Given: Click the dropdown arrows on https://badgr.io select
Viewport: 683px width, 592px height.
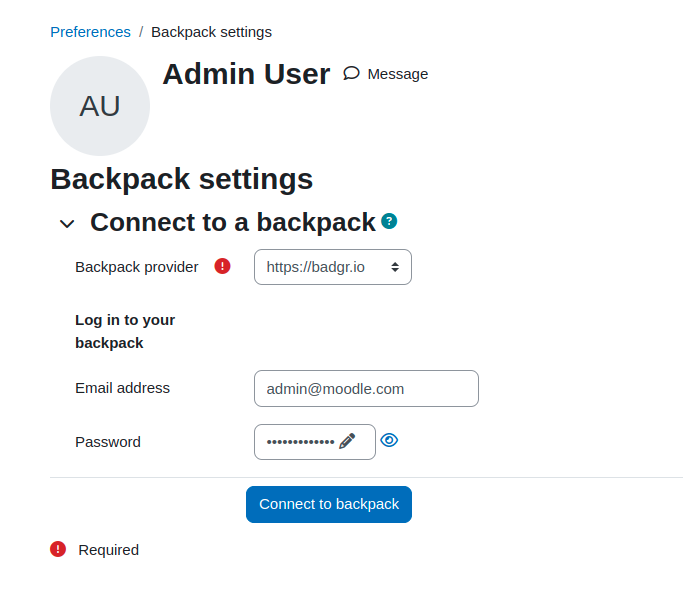Looking at the screenshot, I should click(x=395, y=267).
